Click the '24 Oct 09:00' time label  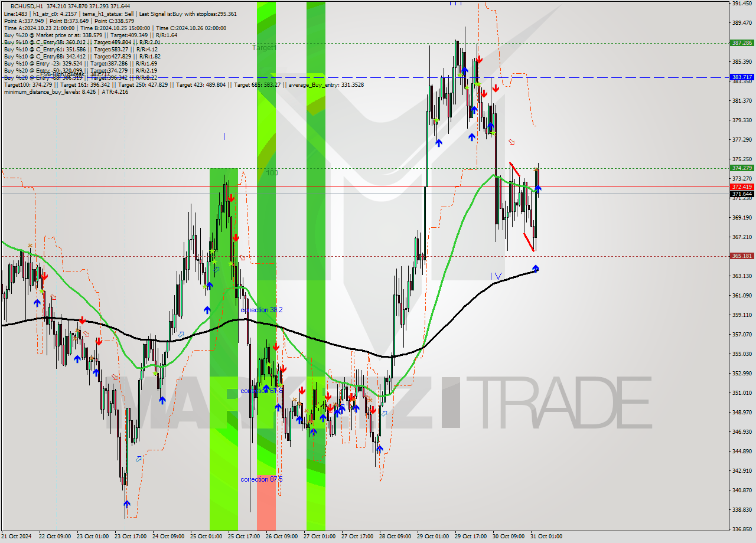[x=168, y=537]
